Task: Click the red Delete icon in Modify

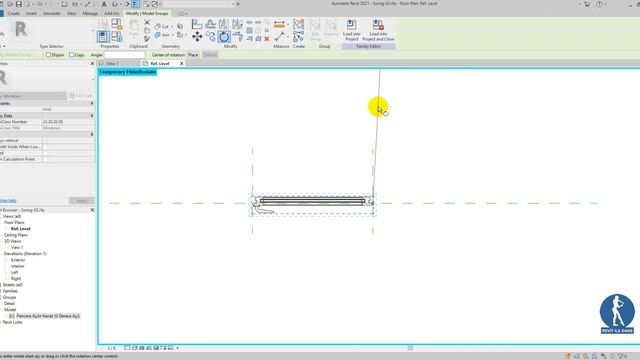Action: [267, 39]
